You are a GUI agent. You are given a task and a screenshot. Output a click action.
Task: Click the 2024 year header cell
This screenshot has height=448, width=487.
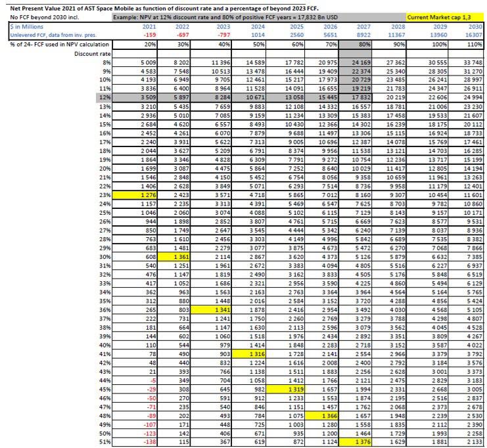pyautogui.click(x=258, y=27)
